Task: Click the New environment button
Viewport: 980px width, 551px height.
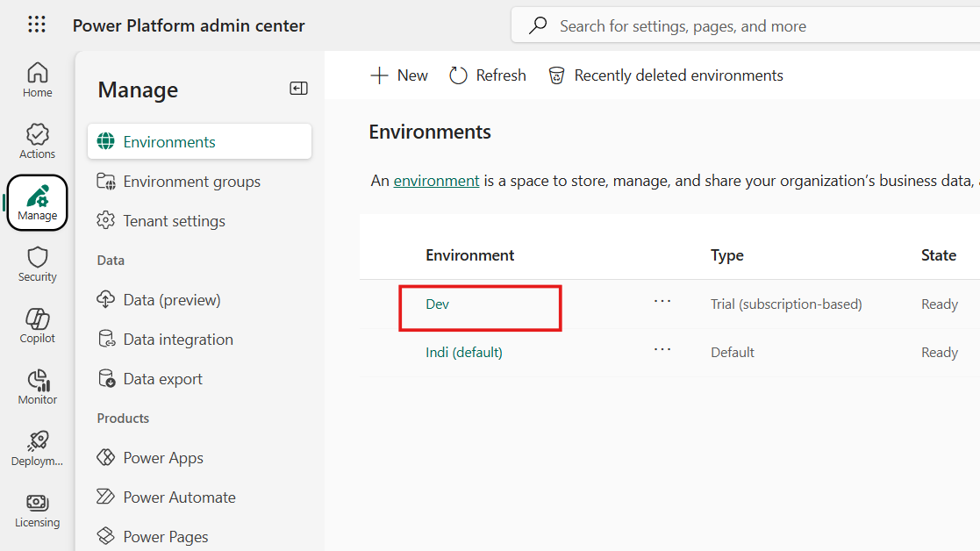Action: point(399,75)
